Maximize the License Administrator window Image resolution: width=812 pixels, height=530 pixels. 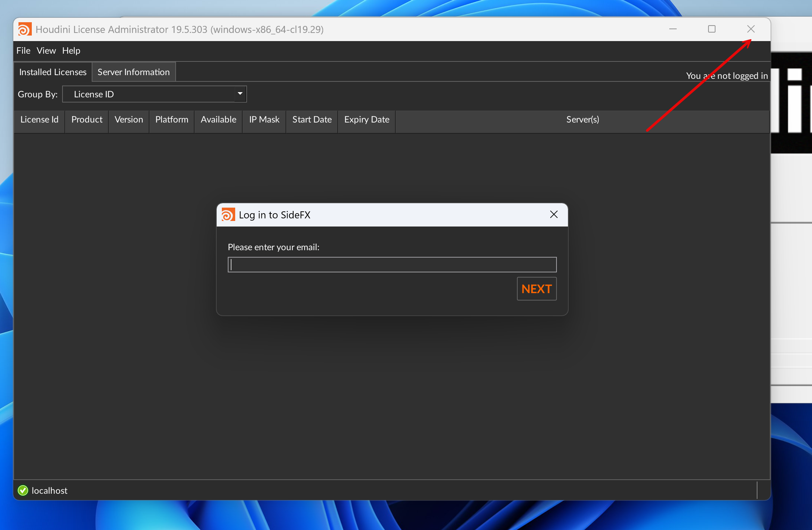point(711,29)
